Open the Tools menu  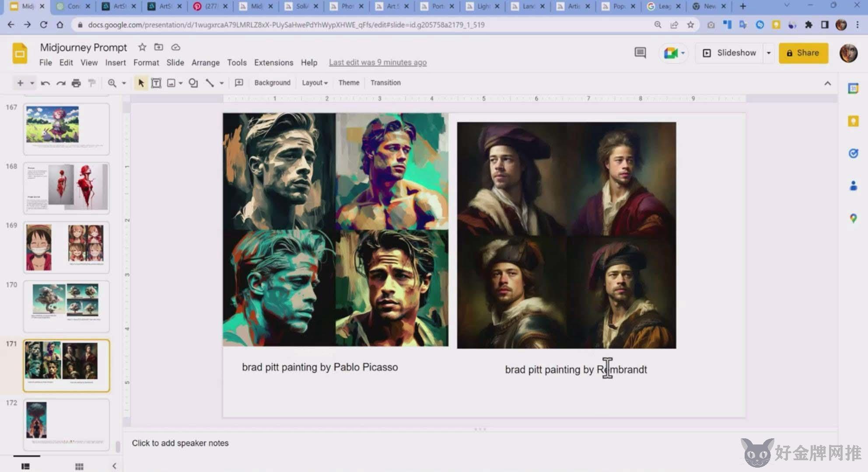[237, 62]
